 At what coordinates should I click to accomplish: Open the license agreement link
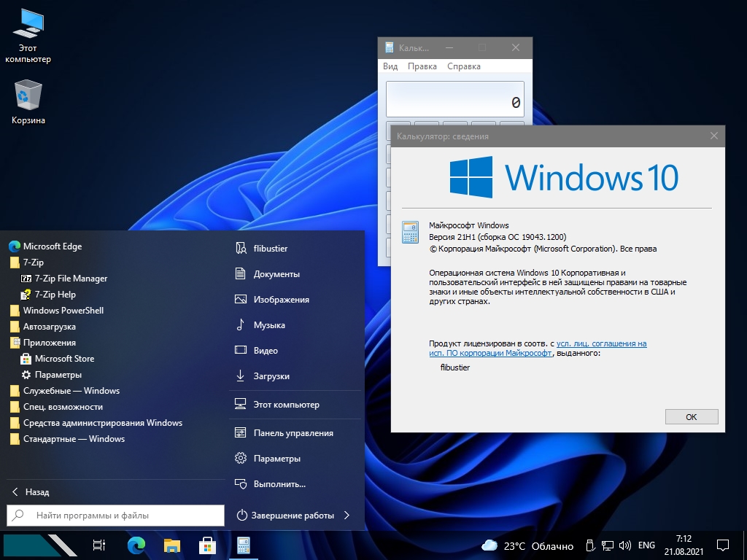(x=601, y=343)
